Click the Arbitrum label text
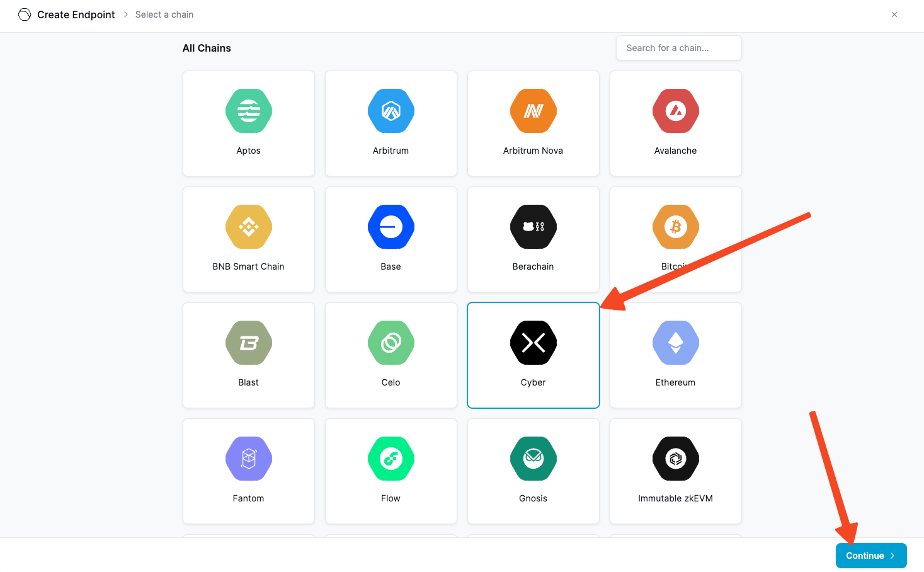924x572 pixels. 391,151
